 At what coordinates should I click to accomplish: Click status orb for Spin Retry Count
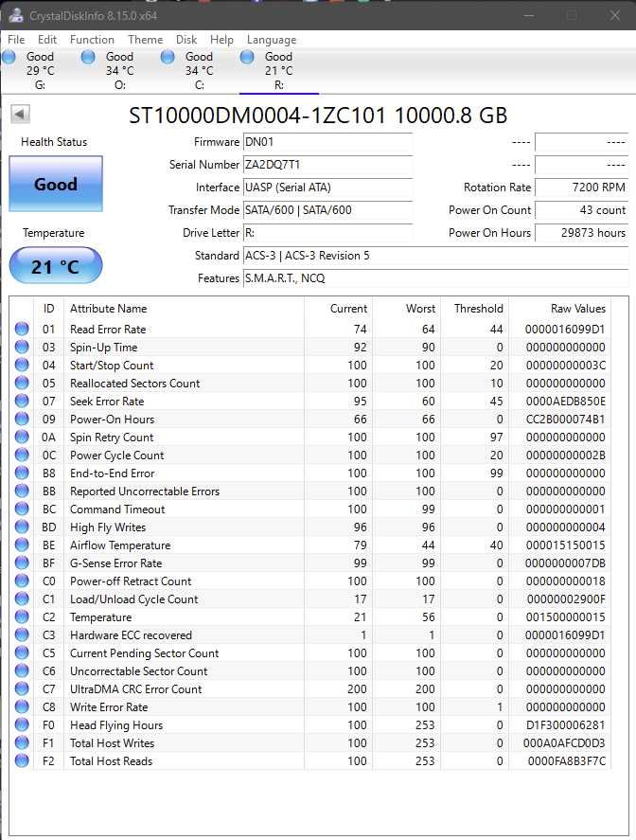pos(22,437)
